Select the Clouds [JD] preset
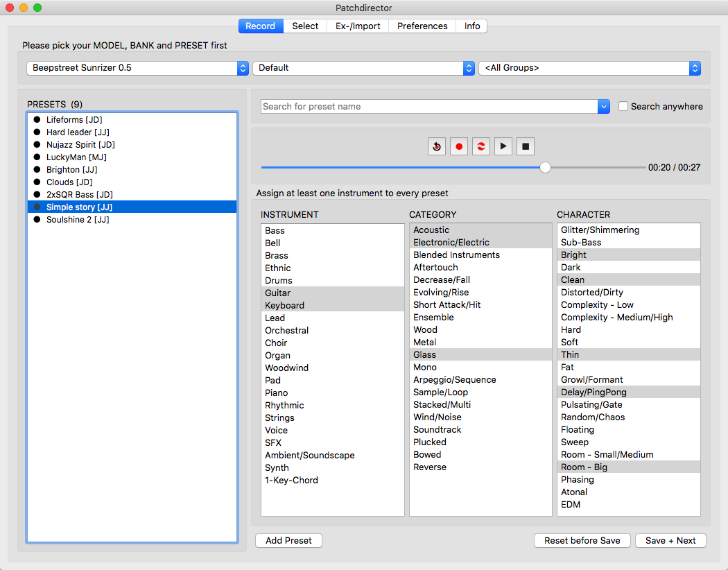 (x=132, y=182)
